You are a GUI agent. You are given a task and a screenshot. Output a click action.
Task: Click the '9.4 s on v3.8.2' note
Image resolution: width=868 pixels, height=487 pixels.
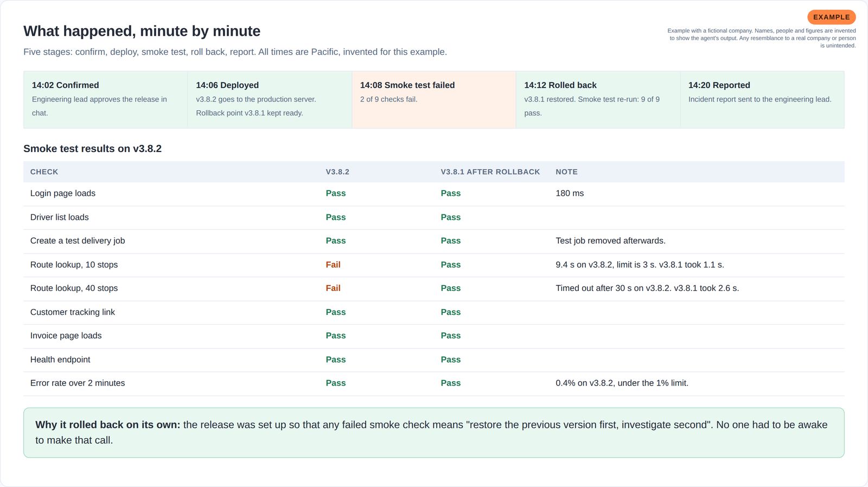pyautogui.click(x=640, y=264)
